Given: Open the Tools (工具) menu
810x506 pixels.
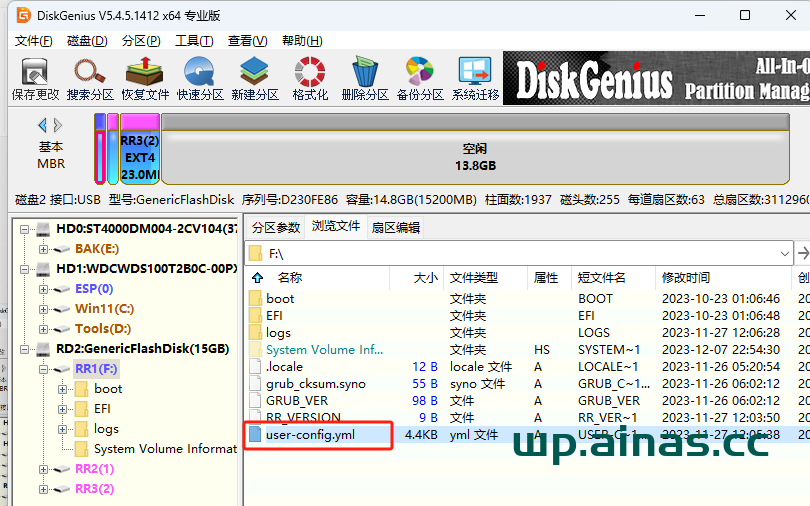Looking at the screenshot, I should 194,41.
